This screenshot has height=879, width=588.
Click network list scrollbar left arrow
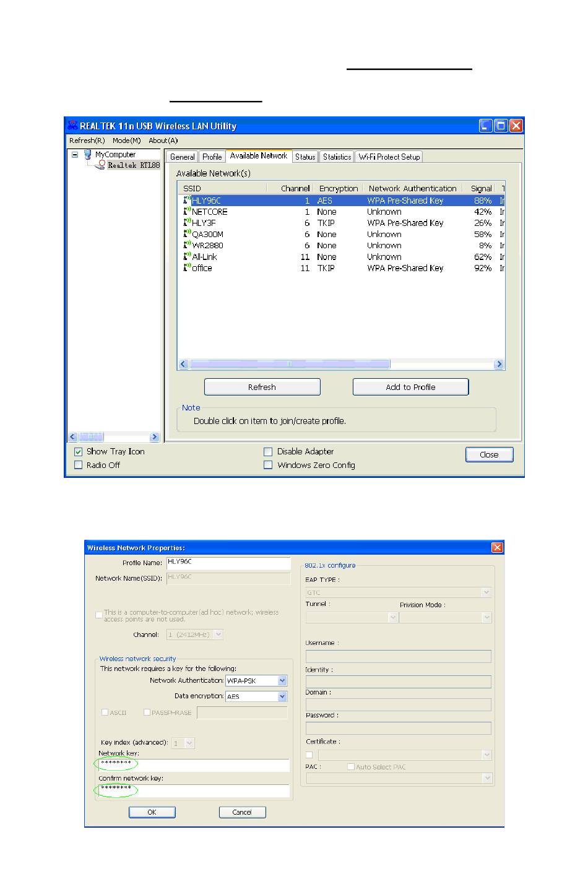[x=183, y=365]
